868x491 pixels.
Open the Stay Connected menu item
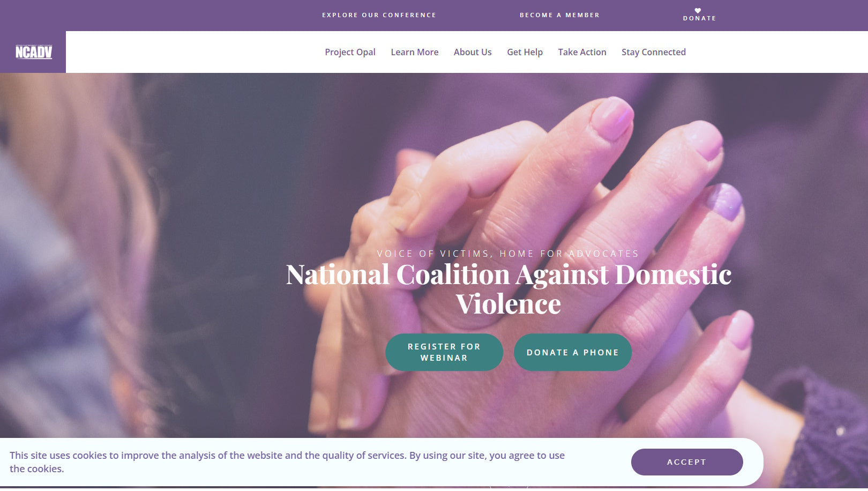[x=653, y=52]
